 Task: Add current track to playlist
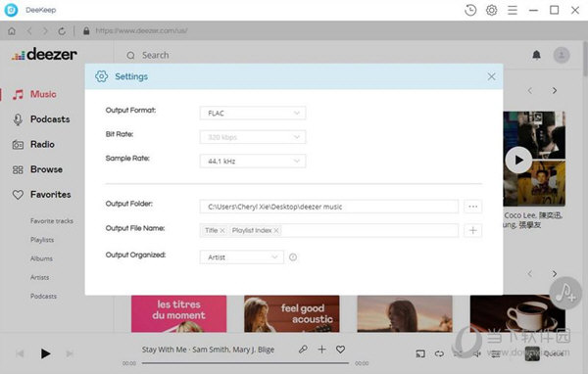[x=321, y=350]
